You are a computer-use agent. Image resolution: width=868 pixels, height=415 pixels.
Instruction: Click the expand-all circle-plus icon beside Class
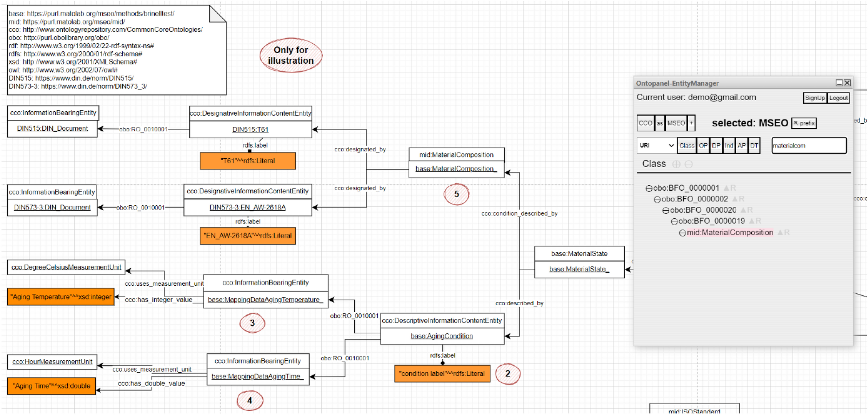pyautogui.click(x=676, y=164)
